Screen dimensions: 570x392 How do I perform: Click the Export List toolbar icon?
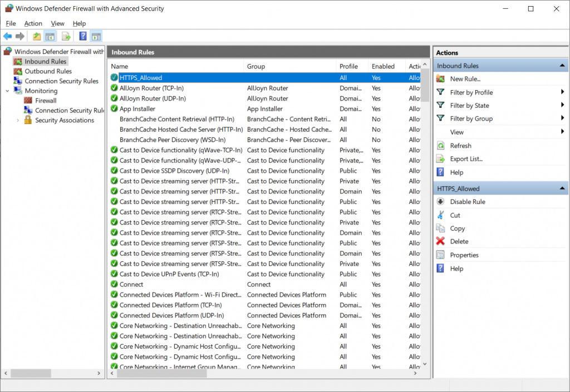pos(66,36)
